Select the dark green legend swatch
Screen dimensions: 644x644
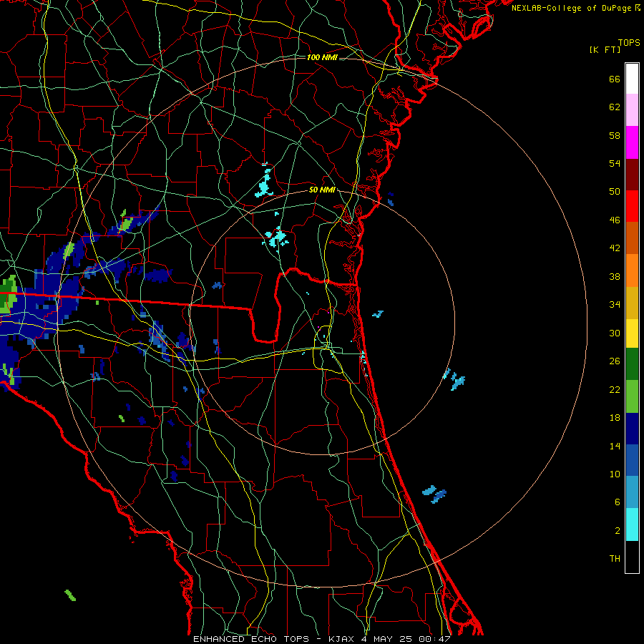click(x=632, y=364)
